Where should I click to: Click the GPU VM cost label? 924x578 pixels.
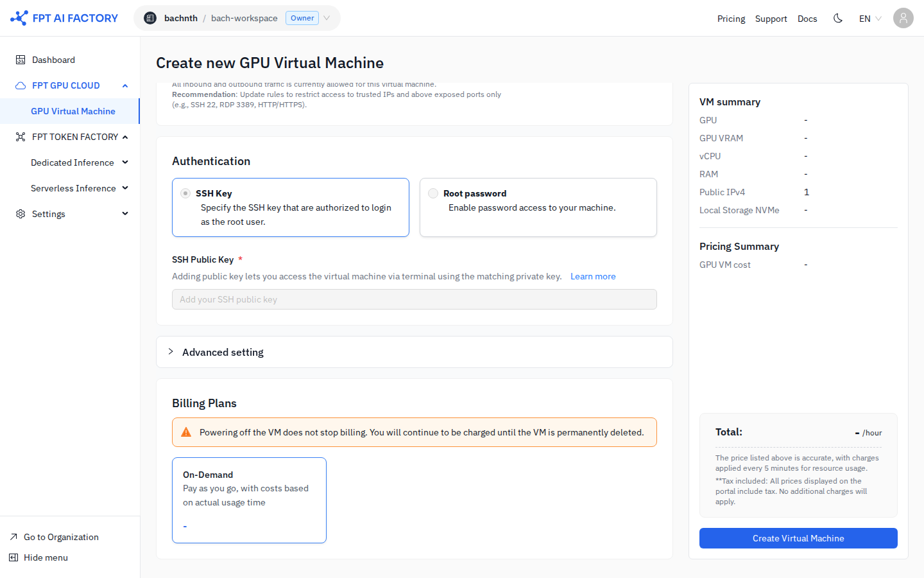tap(725, 265)
